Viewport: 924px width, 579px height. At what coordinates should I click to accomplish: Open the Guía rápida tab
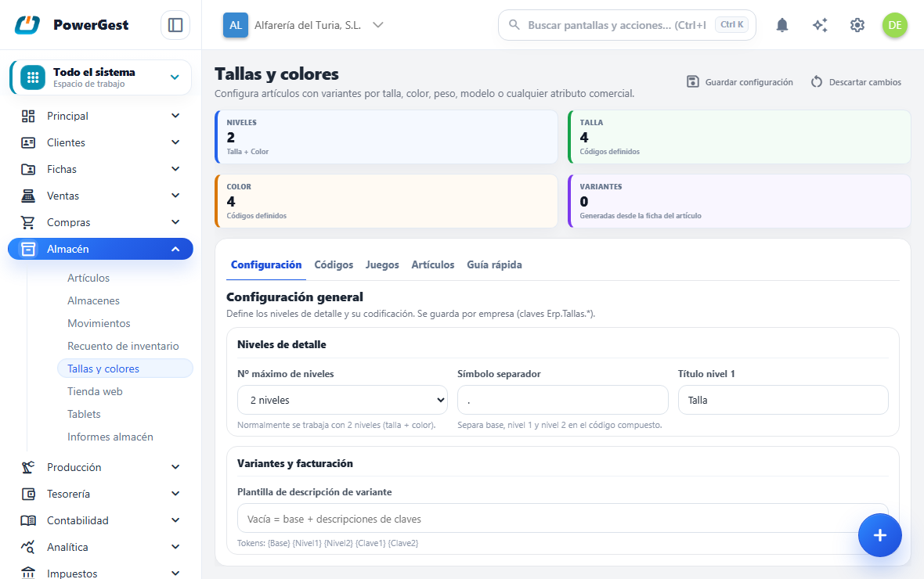click(x=494, y=265)
